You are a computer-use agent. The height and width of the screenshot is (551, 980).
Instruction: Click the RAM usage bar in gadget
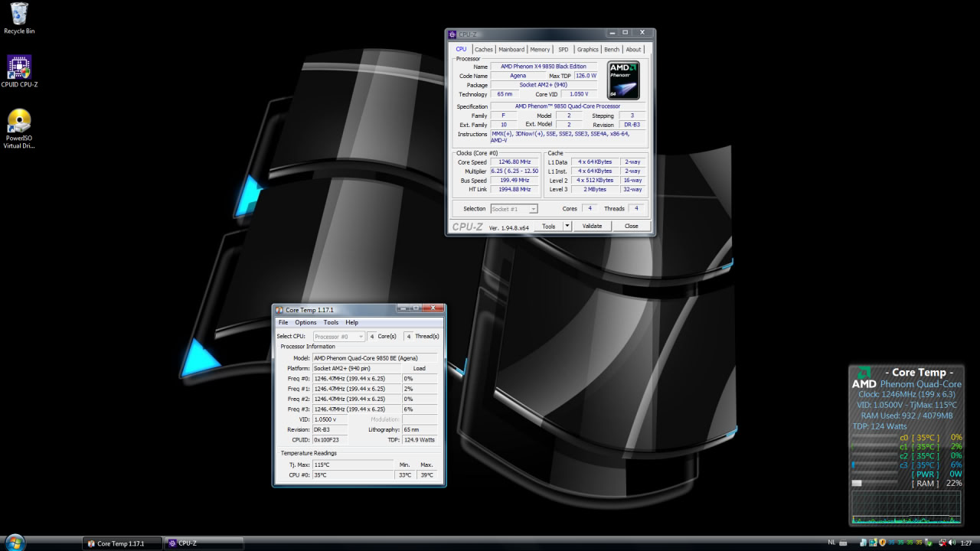coord(874,483)
